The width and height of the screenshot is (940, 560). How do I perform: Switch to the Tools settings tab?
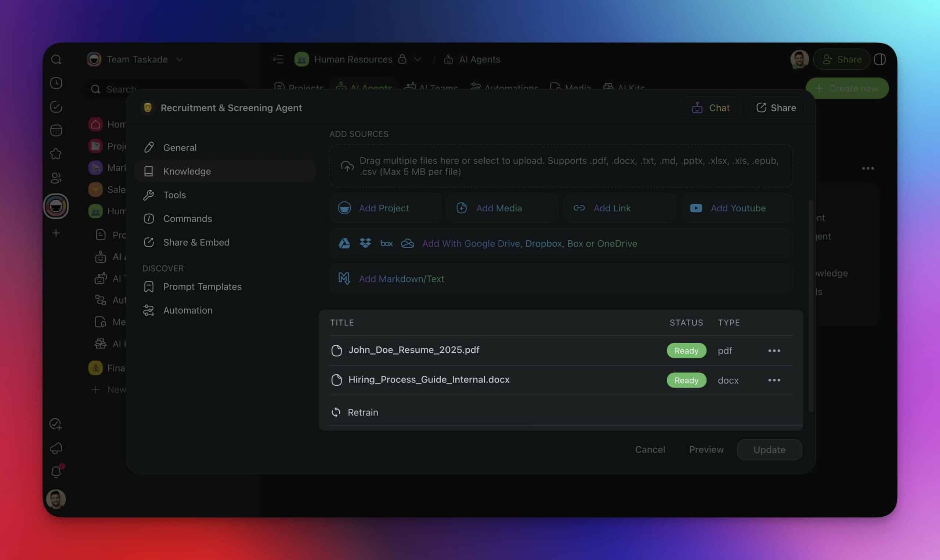[x=174, y=195]
